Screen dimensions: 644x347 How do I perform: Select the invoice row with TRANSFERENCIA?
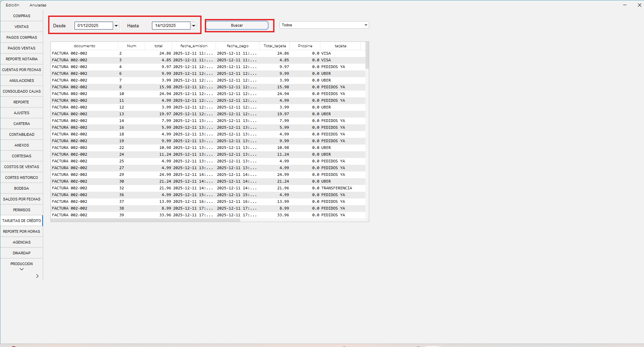[202, 188]
